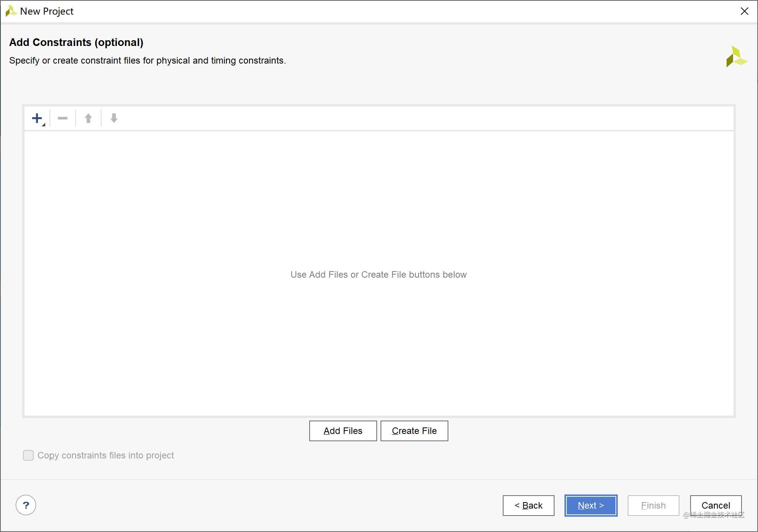Open dropdown arrow beside plus icon
The width and height of the screenshot is (758, 532).
pos(44,124)
